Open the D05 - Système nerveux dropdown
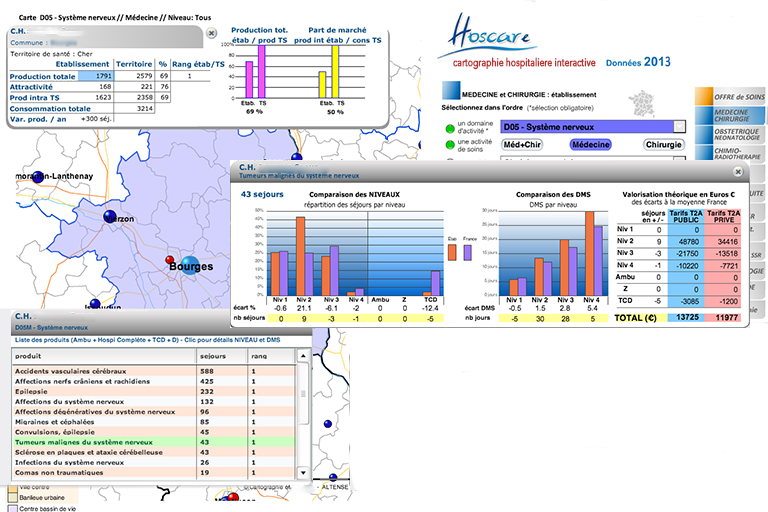Viewport: 768px width, 512px height. click(680, 127)
